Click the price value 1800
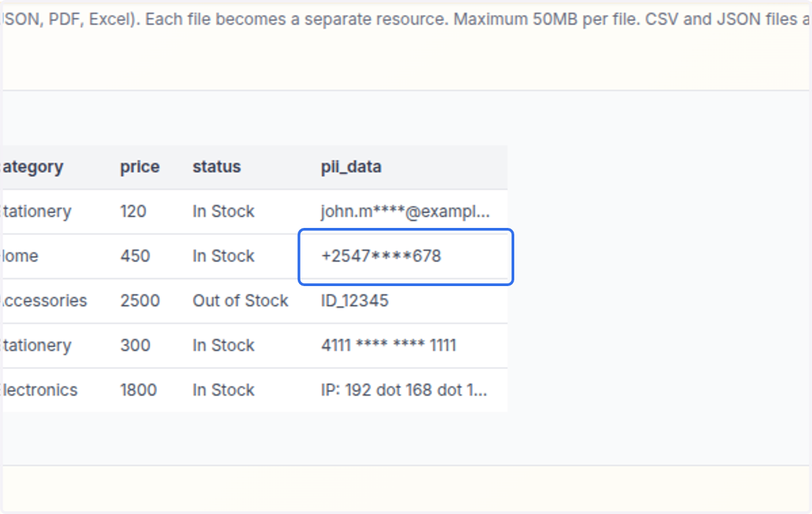Image resolution: width=812 pixels, height=514 pixels. (x=139, y=390)
